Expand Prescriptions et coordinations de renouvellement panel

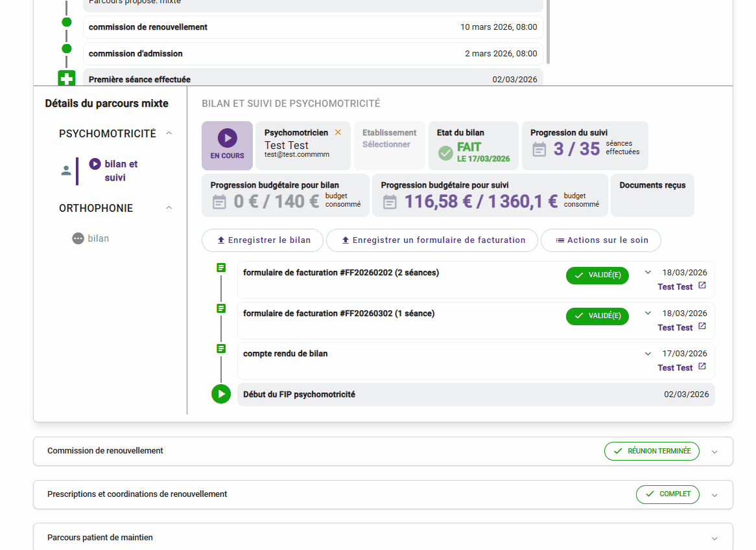pos(715,495)
